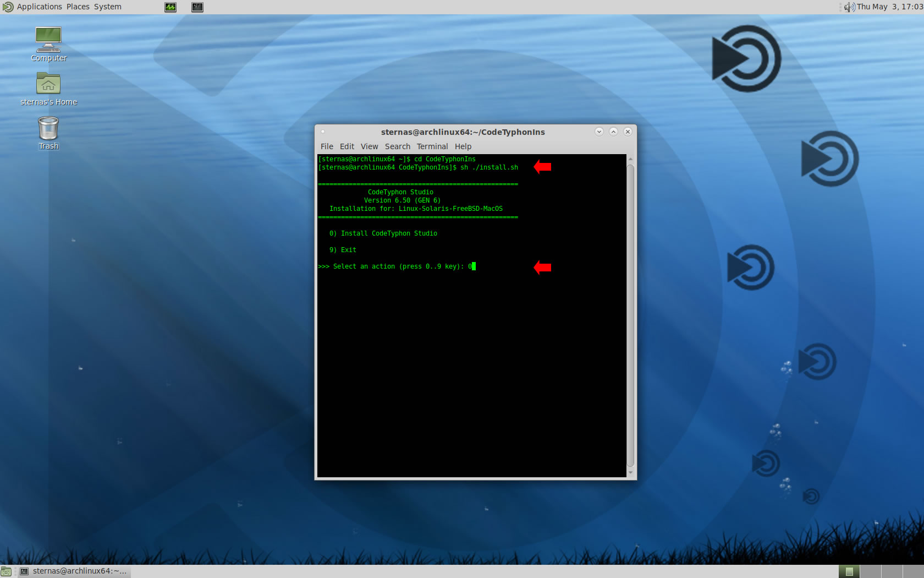
Task: Close the terminal window
Action: pyautogui.click(x=628, y=132)
